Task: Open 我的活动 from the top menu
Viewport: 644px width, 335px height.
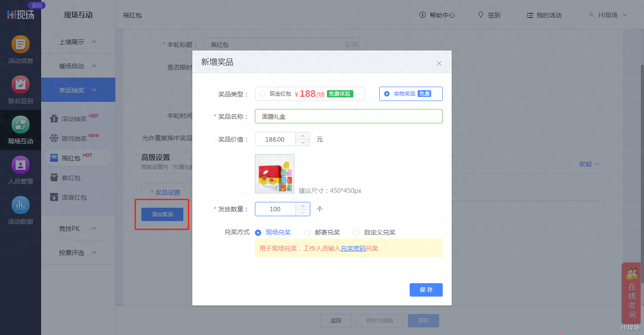Action: (x=544, y=15)
